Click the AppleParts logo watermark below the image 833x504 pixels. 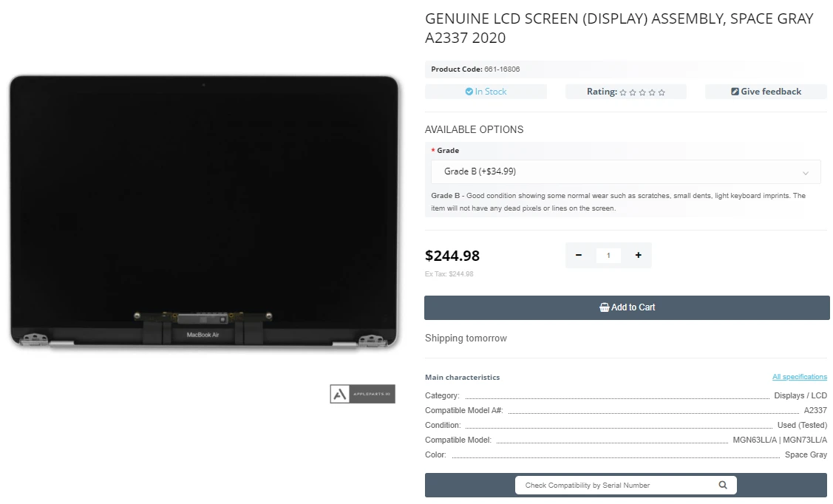tap(361, 393)
